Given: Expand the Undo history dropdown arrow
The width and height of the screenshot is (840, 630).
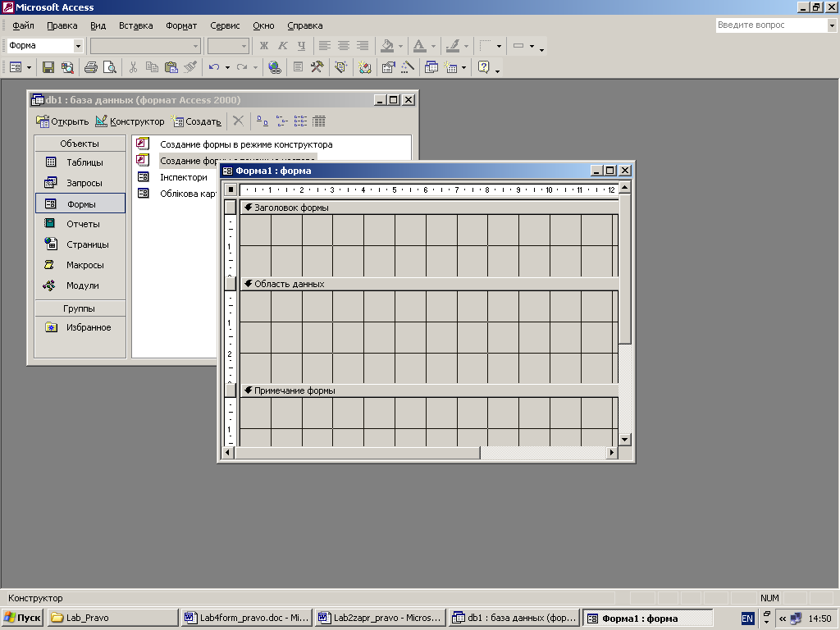Looking at the screenshot, I should click(x=228, y=67).
